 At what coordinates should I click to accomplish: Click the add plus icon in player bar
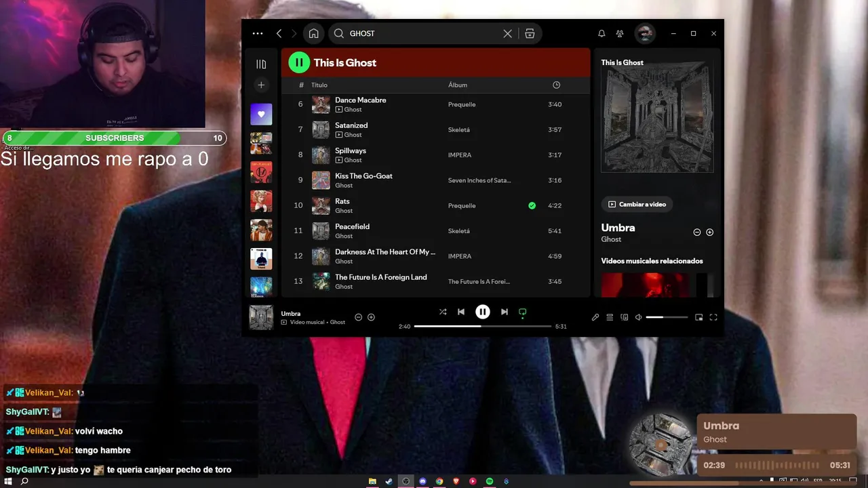click(371, 317)
